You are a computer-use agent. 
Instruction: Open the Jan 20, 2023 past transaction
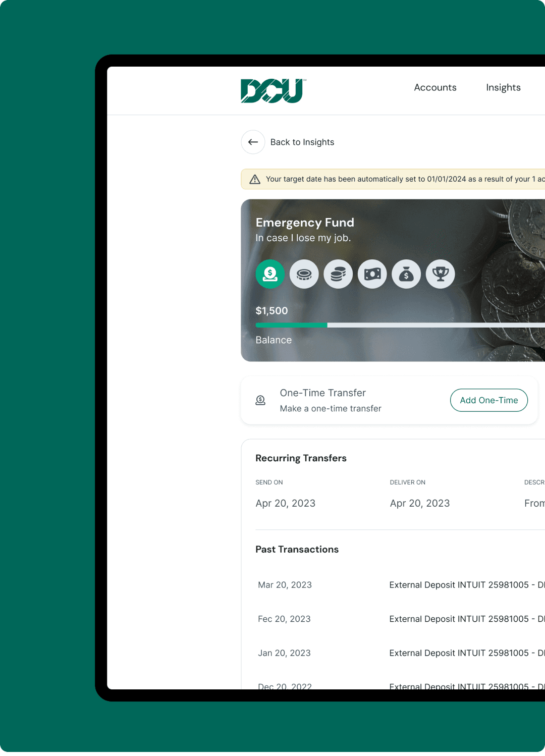click(x=284, y=653)
